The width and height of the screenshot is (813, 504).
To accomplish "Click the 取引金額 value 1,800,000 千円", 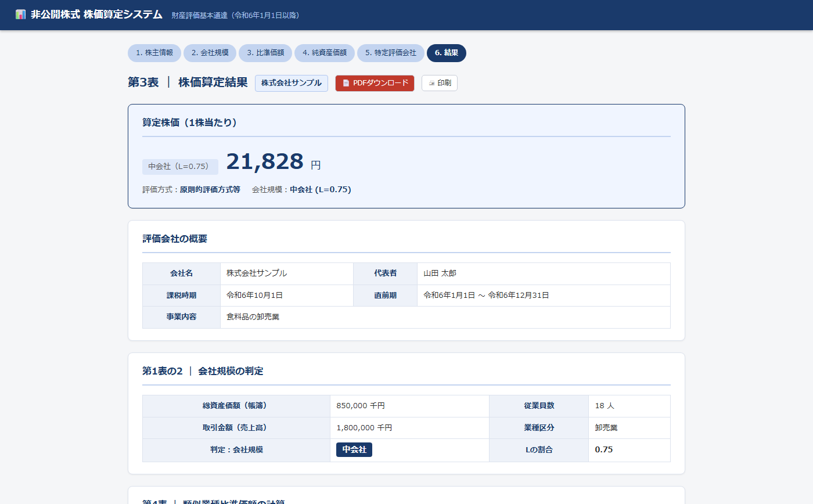I will pos(364,428).
